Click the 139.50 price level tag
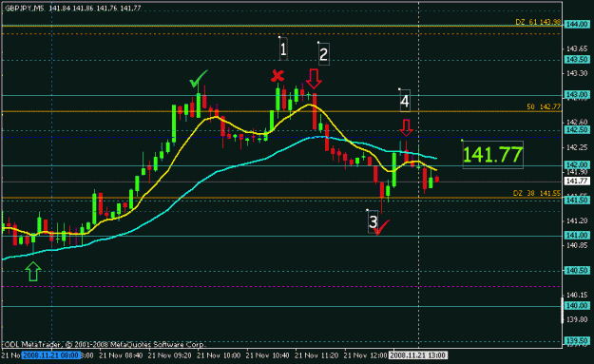Image resolution: width=594 pixels, height=364 pixels. 577,340
